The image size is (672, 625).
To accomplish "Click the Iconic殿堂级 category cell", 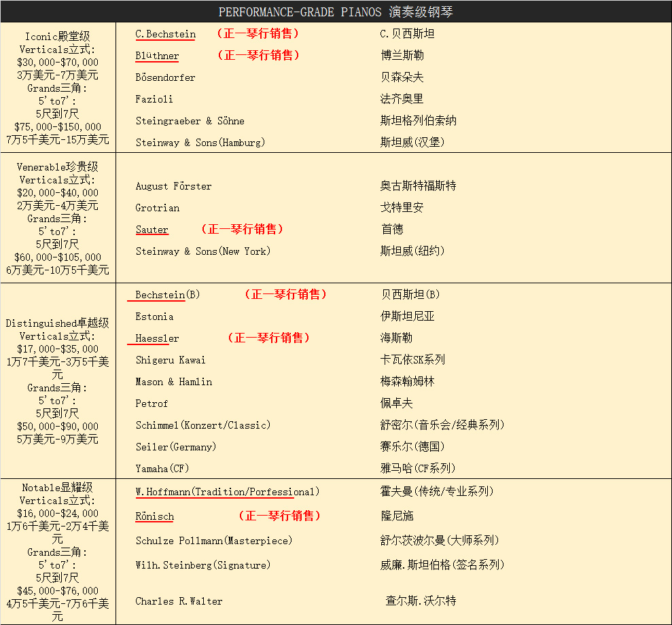I will point(57,37).
